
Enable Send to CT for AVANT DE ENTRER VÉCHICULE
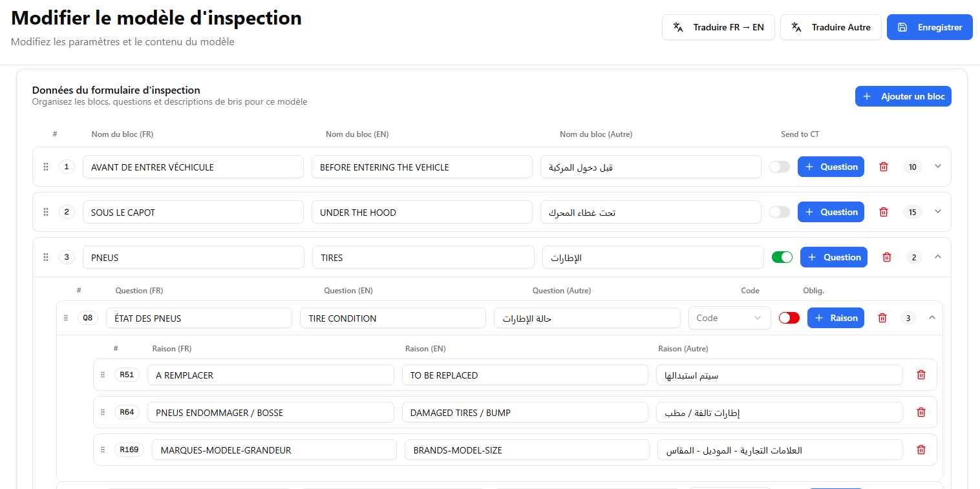(779, 167)
